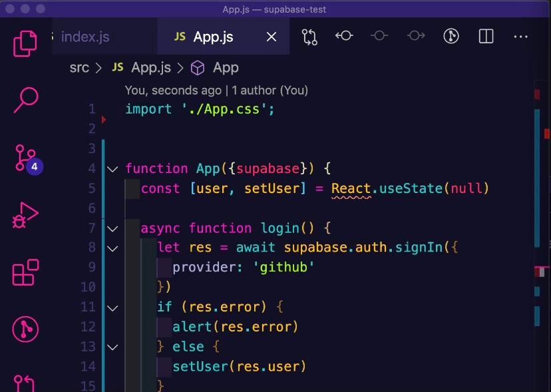Select the App.js tab
This screenshot has height=392, width=551.
pyautogui.click(x=212, y=37)
